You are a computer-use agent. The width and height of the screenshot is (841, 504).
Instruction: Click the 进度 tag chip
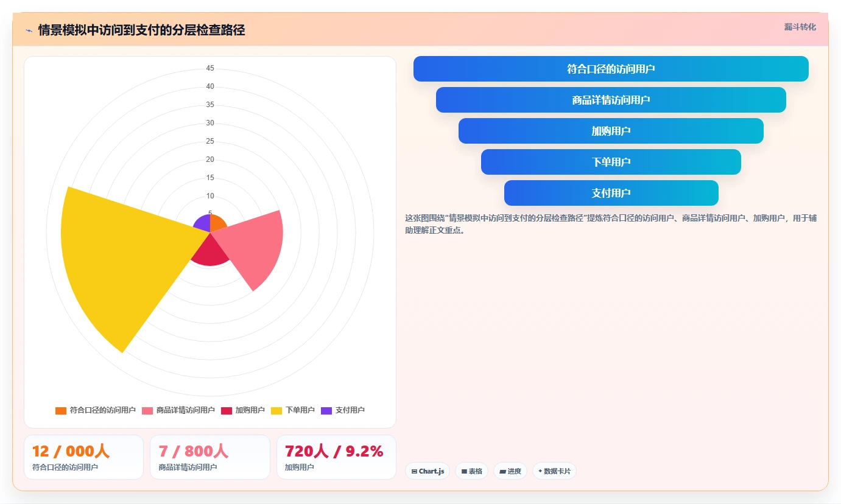pyautogui.click(x=510, y=471)
